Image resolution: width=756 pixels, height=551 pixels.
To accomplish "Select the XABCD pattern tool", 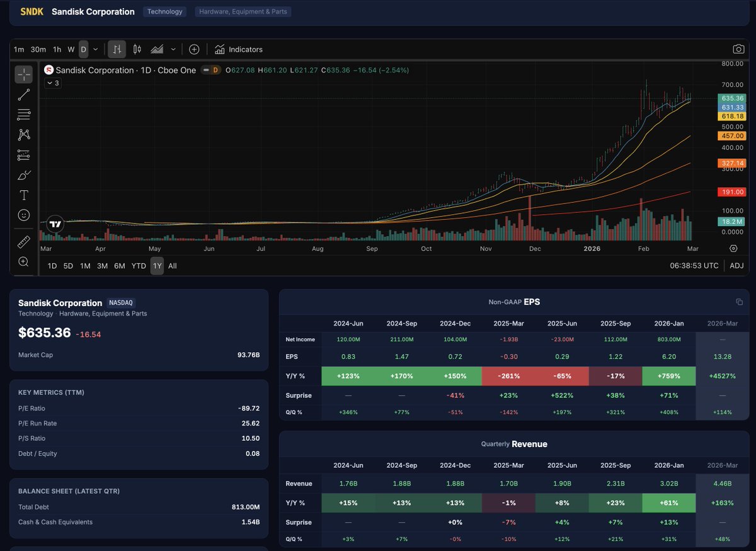I will tap(23, 134).
